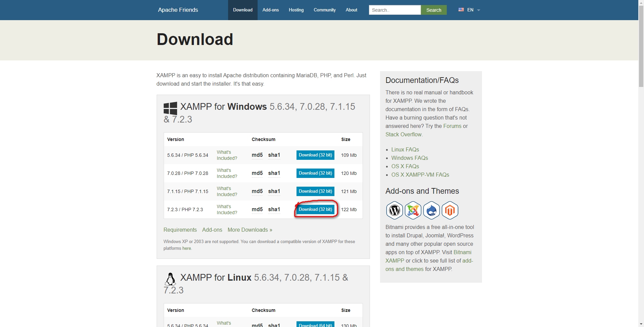Image resolution: width=644 pixels, height=327 pixels.
Task: Click the 'here' link for XP-compatible version
Action: click(187, 248)
